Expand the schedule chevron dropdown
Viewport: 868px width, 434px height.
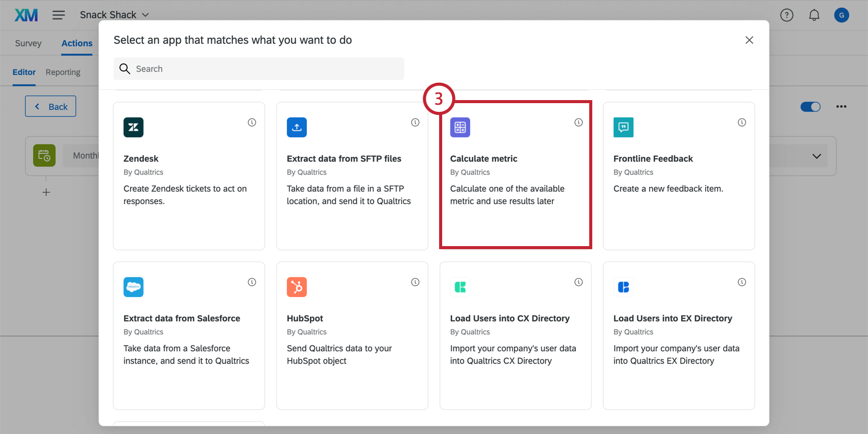[x=816, y=156]
